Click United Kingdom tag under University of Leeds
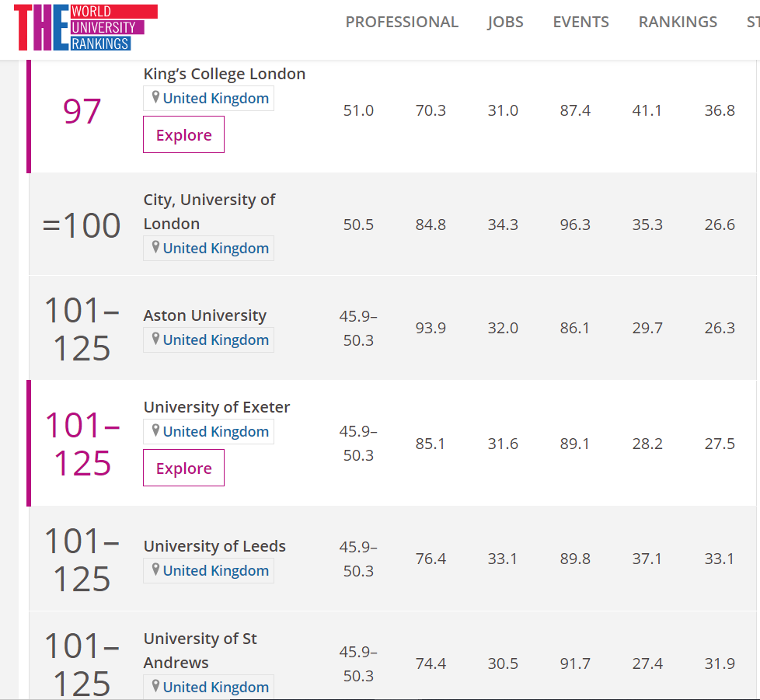The image size is (760, 700). [x=215, y=570]
